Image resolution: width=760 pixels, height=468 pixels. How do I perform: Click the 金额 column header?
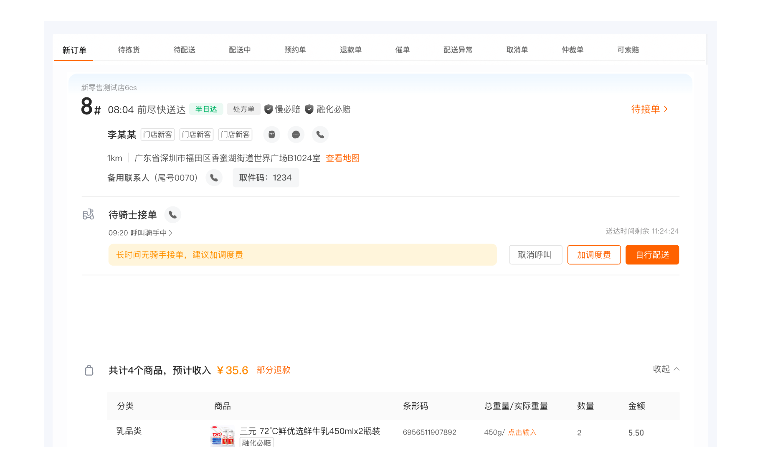[636, 406]
